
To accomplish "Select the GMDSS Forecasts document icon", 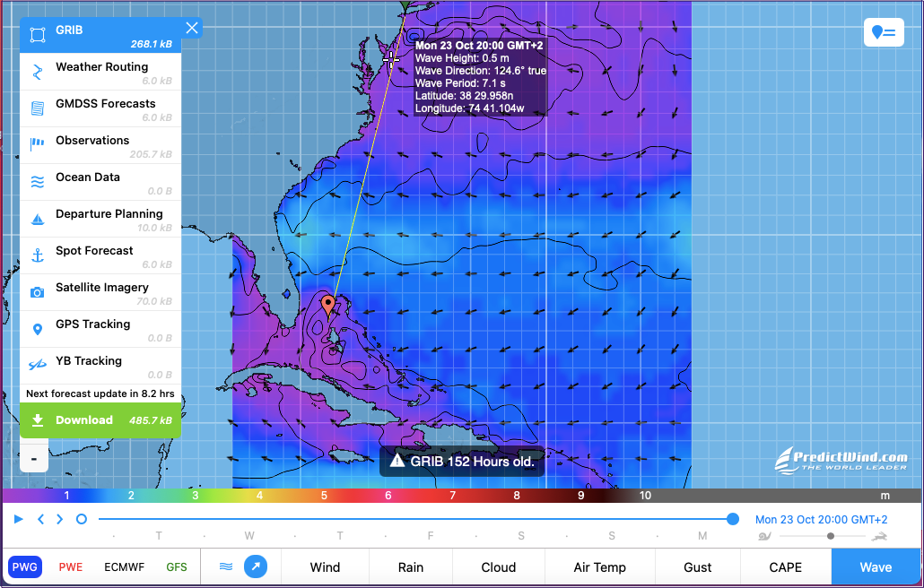I will tap(38, 109).
